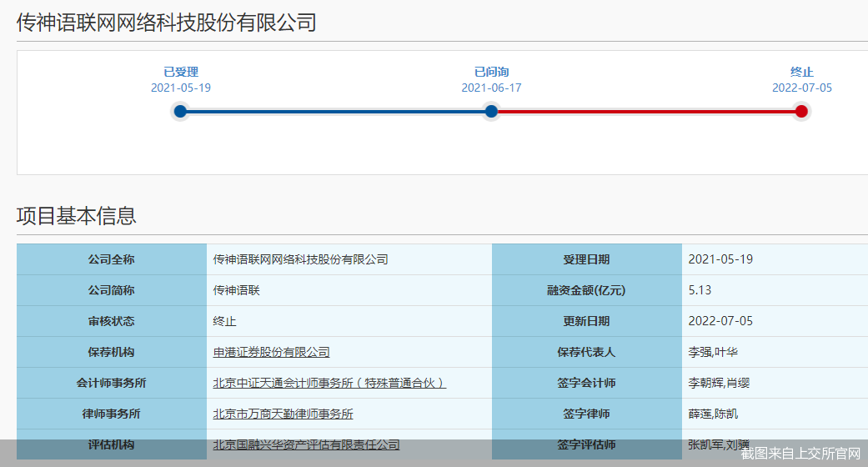
Task: Click the red 终止 timeline dot
Action: (x=801, y=112)
